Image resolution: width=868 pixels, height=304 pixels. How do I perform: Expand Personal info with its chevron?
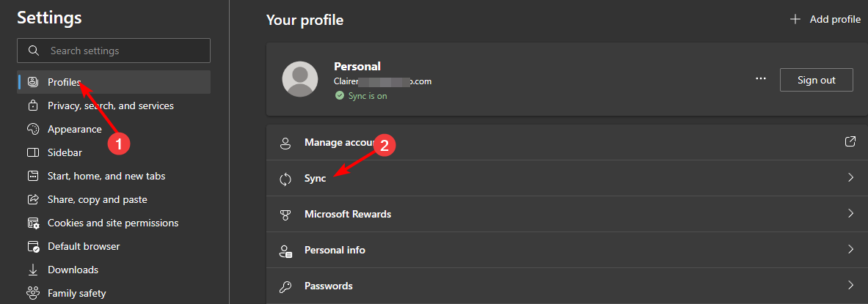(851, 250)
